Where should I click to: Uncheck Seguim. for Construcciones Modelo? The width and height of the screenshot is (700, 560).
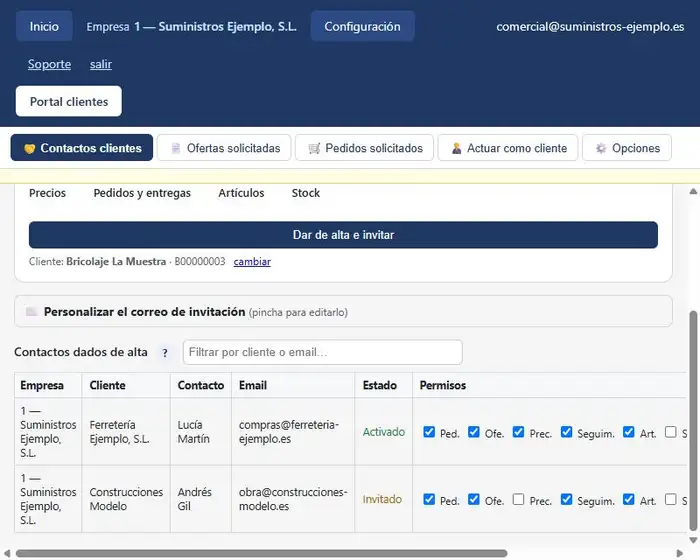[567, 499]
